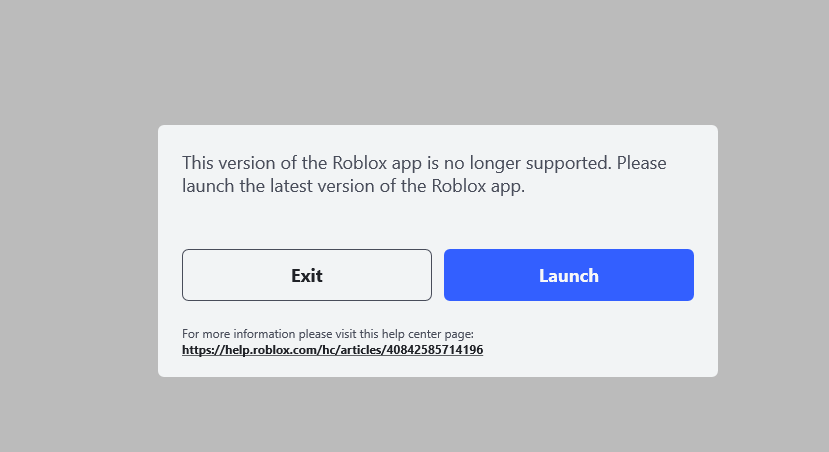Open the Roblox help center hyperlink

click(332, 350)
